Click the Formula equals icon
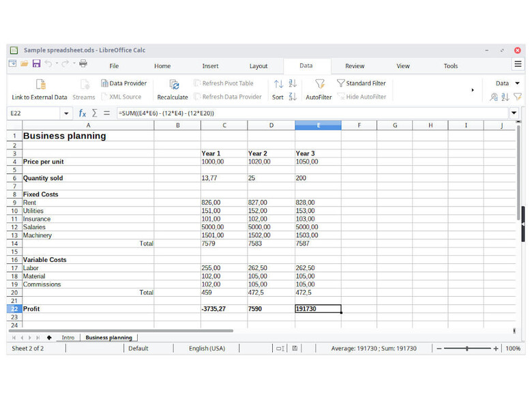Image resolution: width=532 pixels, height=399 pixels. (x=106, y=113)
